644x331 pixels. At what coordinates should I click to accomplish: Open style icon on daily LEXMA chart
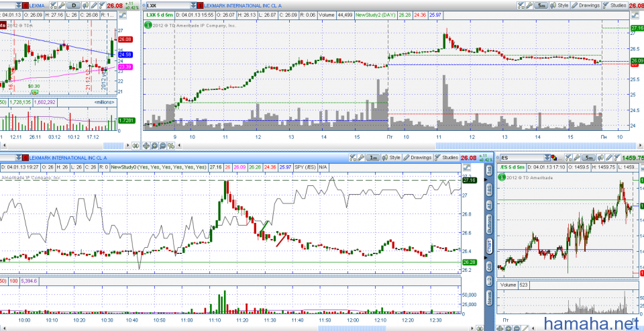[x=85, y=5]
